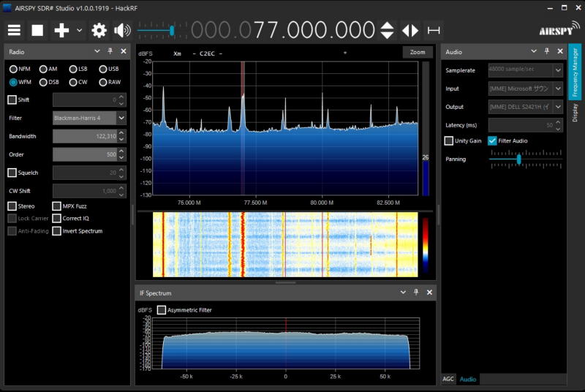Viewport: 585px width, 392px height.
Task: Click the span width icon in toolbar
Action: tap(434, 30)
